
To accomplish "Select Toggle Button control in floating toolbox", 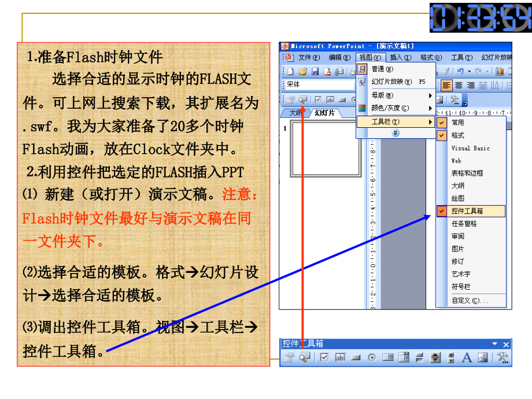I will click(x=419, y=357).
